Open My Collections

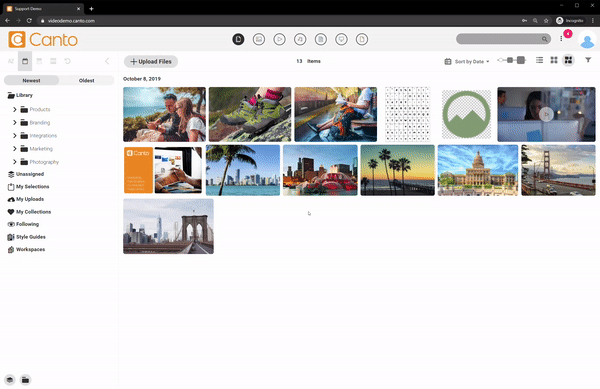click(x=29, y=212)
